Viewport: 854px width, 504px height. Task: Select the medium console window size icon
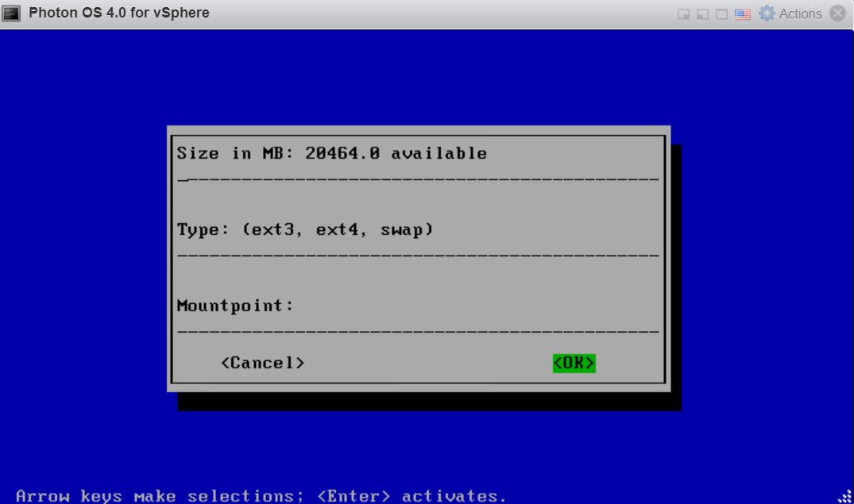coord(702,14)
